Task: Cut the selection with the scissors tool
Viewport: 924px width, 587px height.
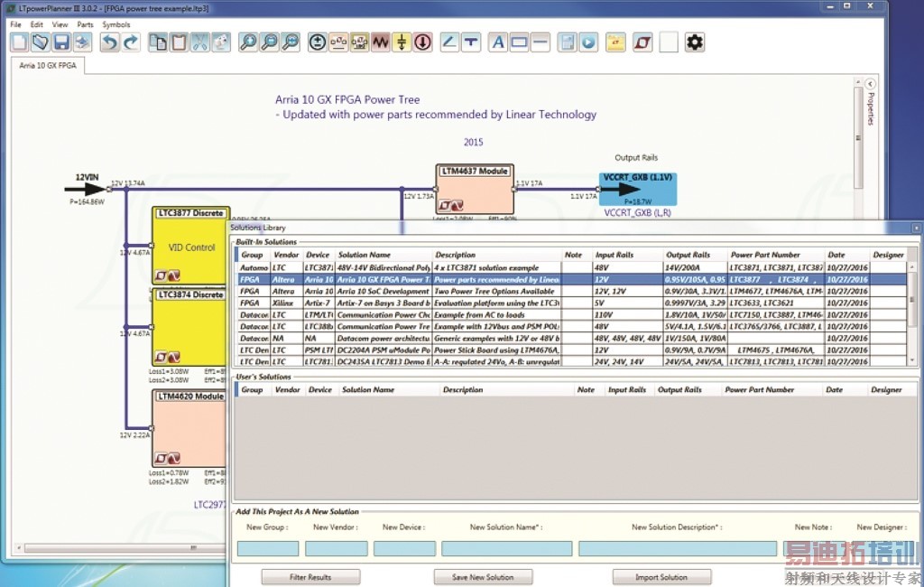Action: click(200, 42)
